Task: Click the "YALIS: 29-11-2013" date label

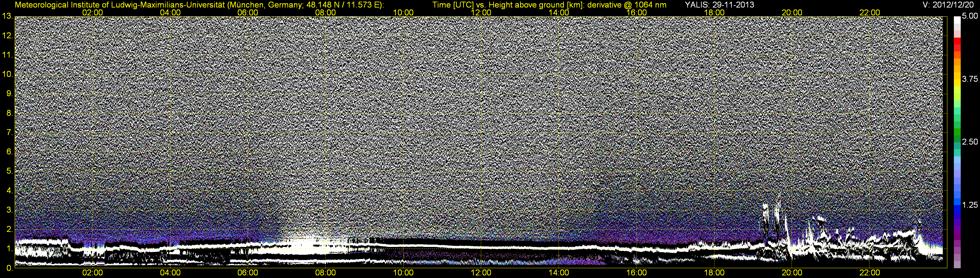Action: [x=719, y=5]
